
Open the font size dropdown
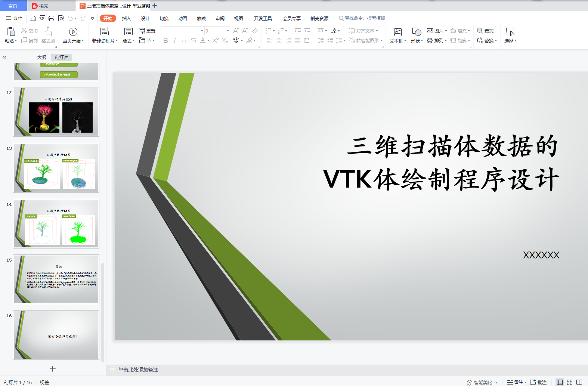point(228,31)
